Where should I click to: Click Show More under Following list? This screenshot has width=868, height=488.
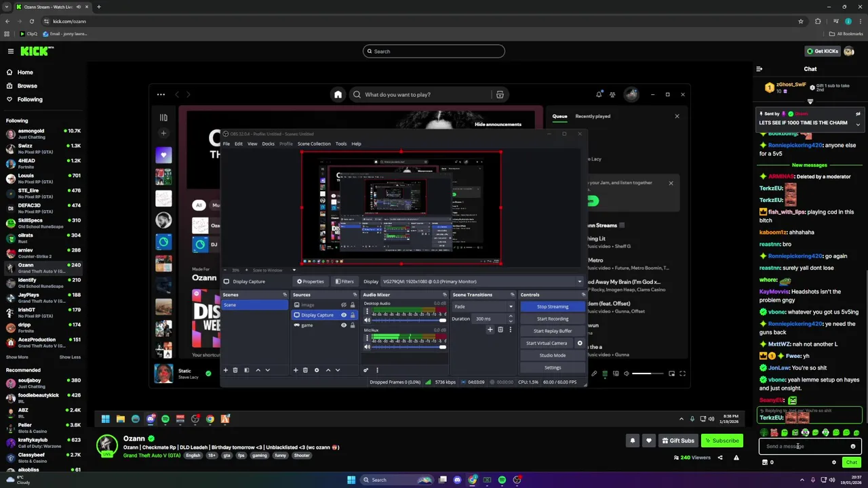click(17, 357)
